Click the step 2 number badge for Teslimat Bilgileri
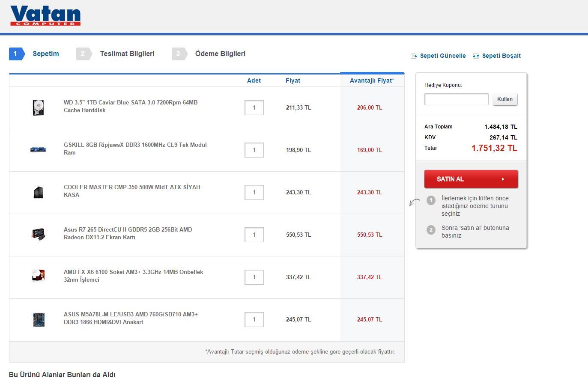 pyautogui.click(x=84, y=54)
